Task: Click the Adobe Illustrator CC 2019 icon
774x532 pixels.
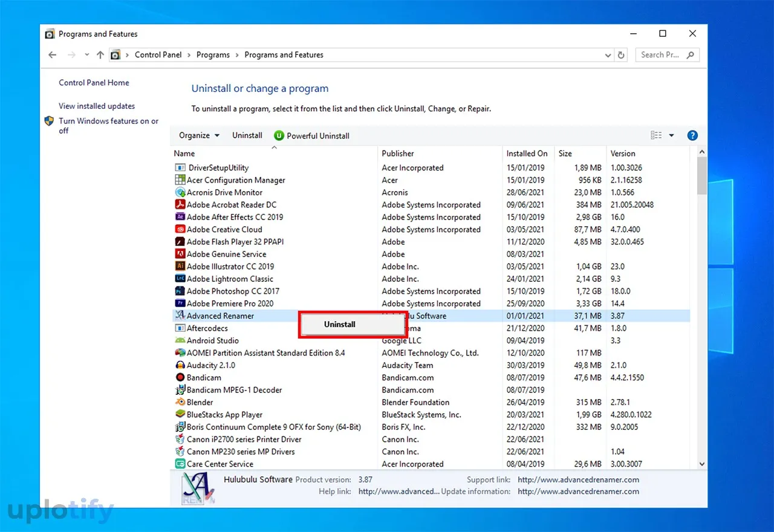Action: tap(180, 267)
